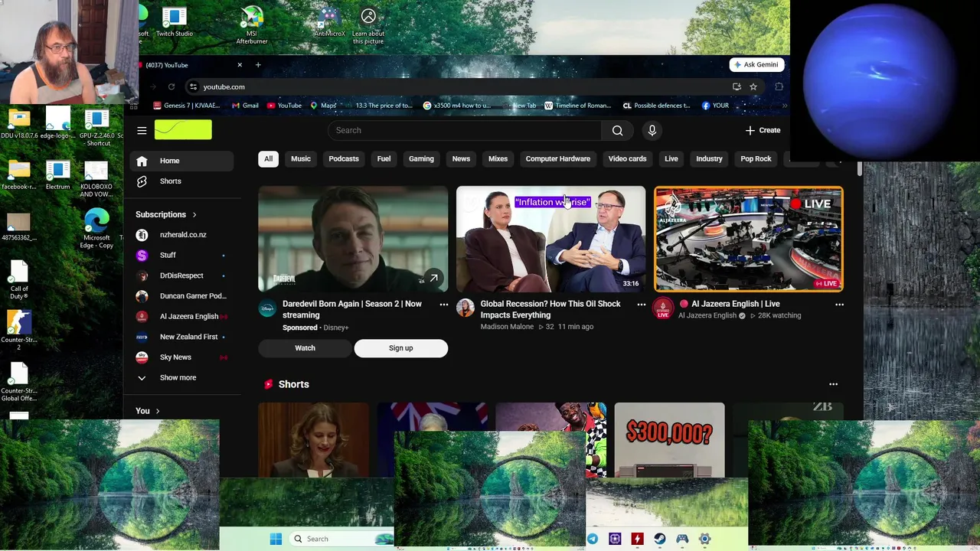
Task: Focus the YouTube search input field
Action: pos(465,130)
